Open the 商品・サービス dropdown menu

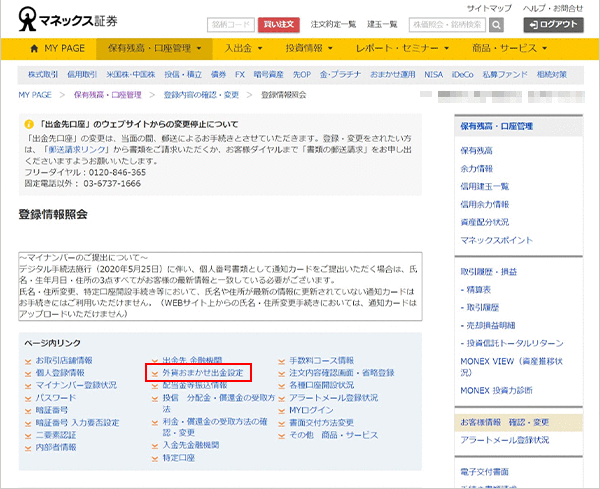pos(509,49)
